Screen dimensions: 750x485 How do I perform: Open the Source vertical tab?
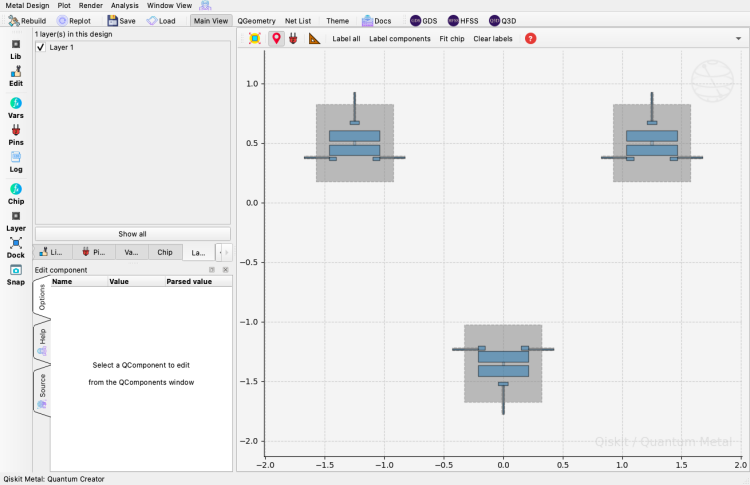coord(42,390)
